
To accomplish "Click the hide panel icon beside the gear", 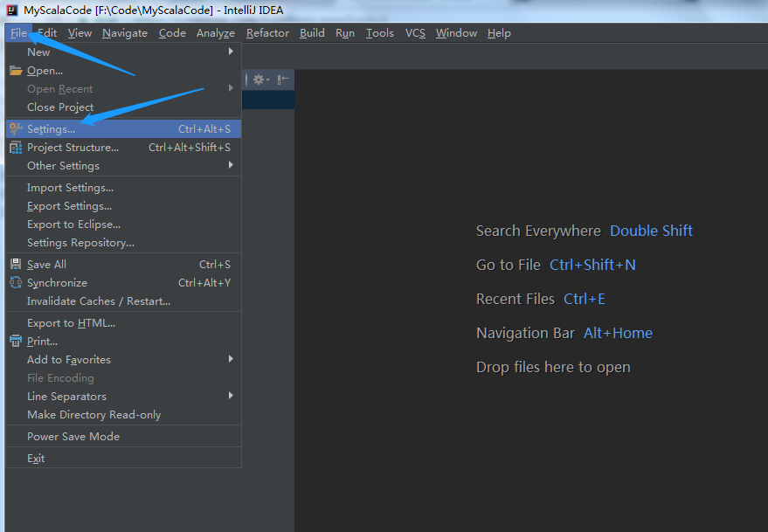I will [x=282, y=79].
